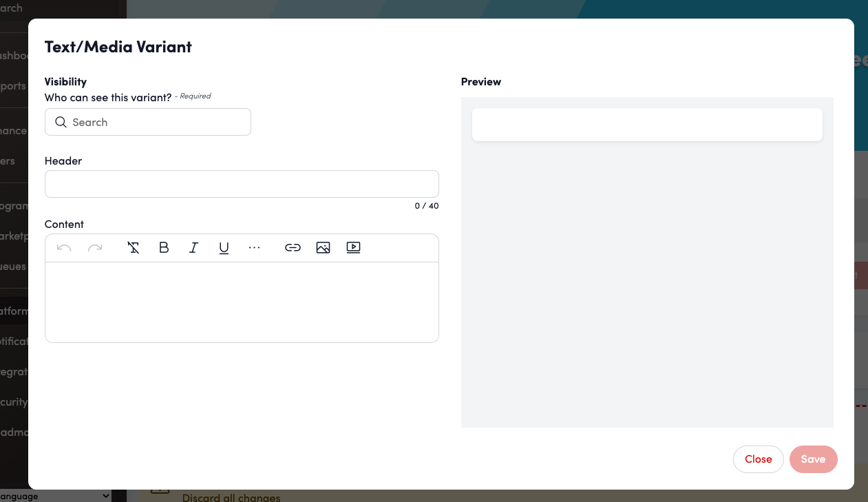
Task: Insert an image into content
Action: coord(324,248)
